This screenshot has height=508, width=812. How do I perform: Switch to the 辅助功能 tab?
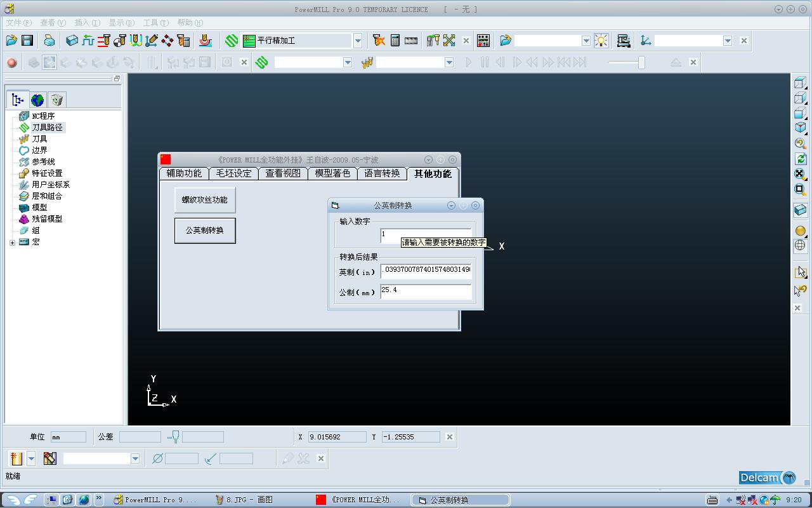point(184,173)
